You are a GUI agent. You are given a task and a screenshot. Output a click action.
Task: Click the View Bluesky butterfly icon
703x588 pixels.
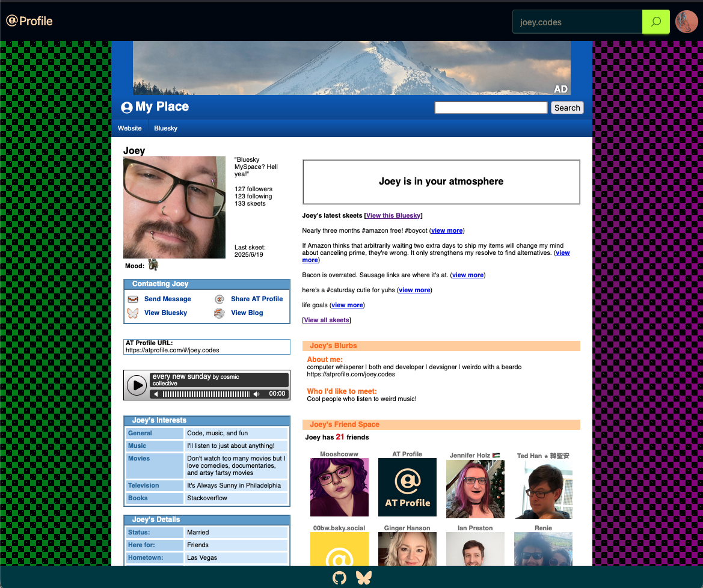[133, 313]
